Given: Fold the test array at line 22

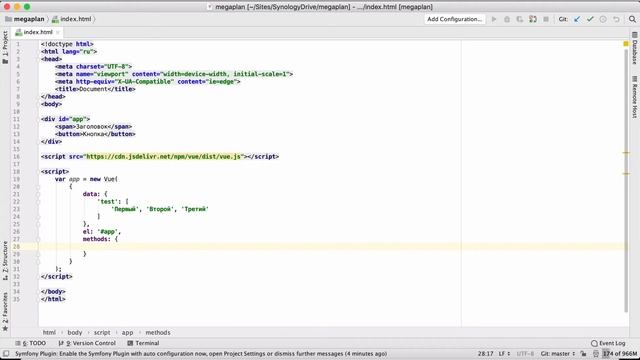Looking at the screenshot, I should point(38,202).
